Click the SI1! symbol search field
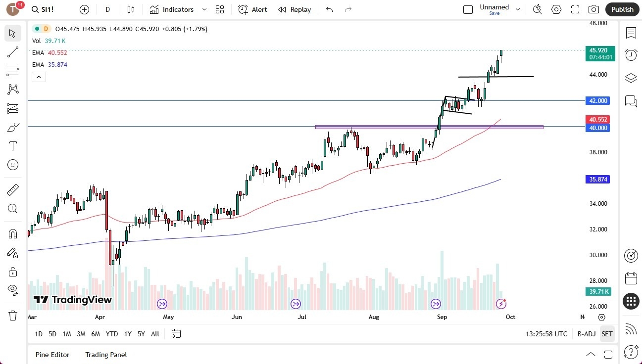 tap(43, 9)
